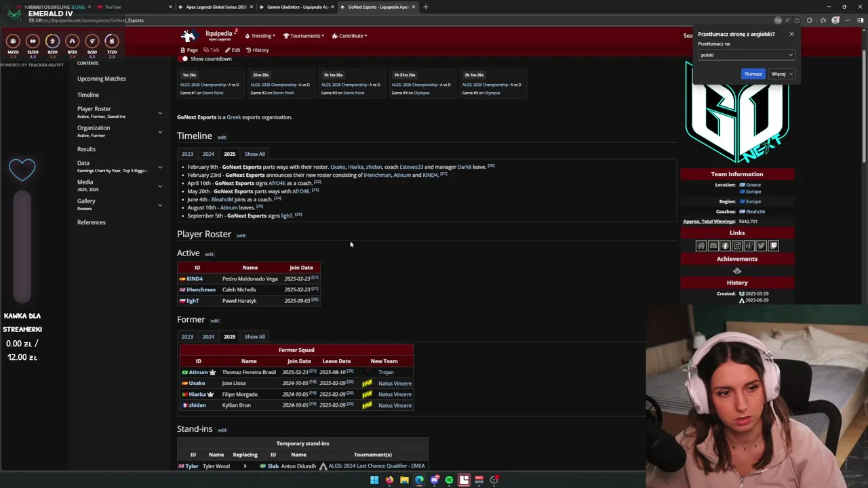Jump to References in contents
868x488 pixels.
pos(92,222)
